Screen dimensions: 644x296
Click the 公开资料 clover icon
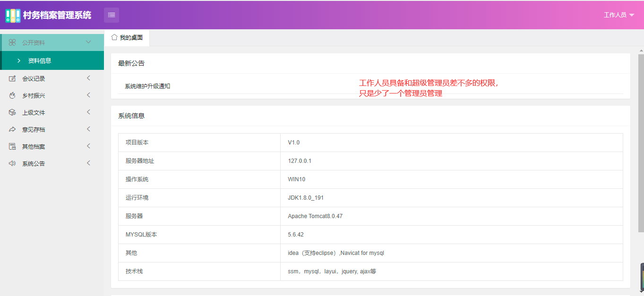tap(12, 42)
